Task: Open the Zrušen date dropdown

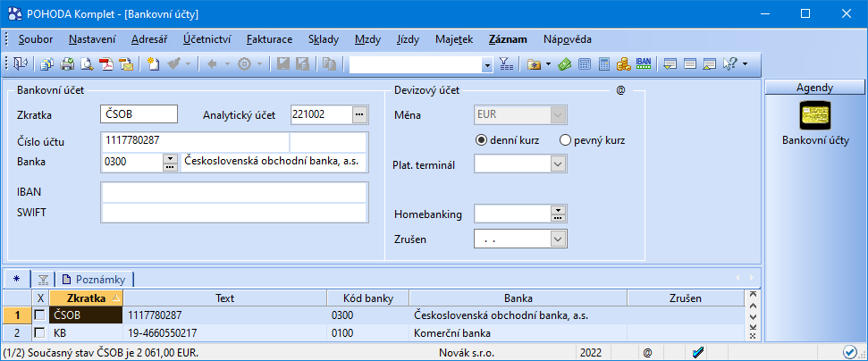Action: (559, 239)
